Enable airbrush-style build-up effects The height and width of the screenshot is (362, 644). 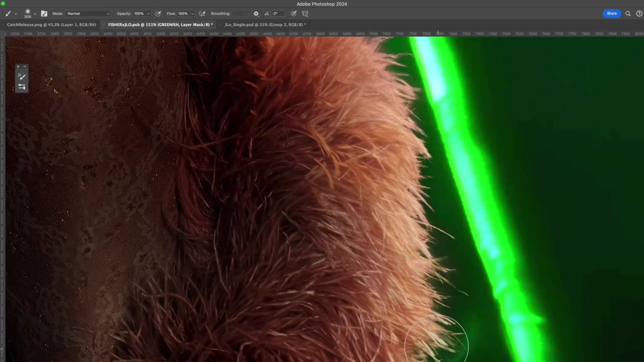coord(202,14)
